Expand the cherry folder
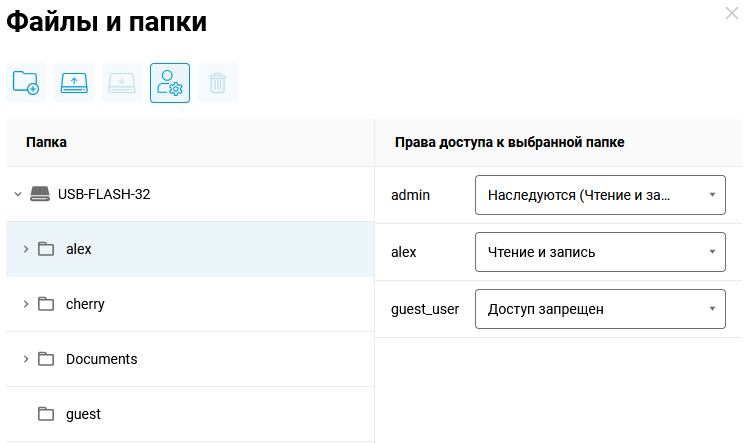This screenshot has height=444, width=749. (26, 304)
